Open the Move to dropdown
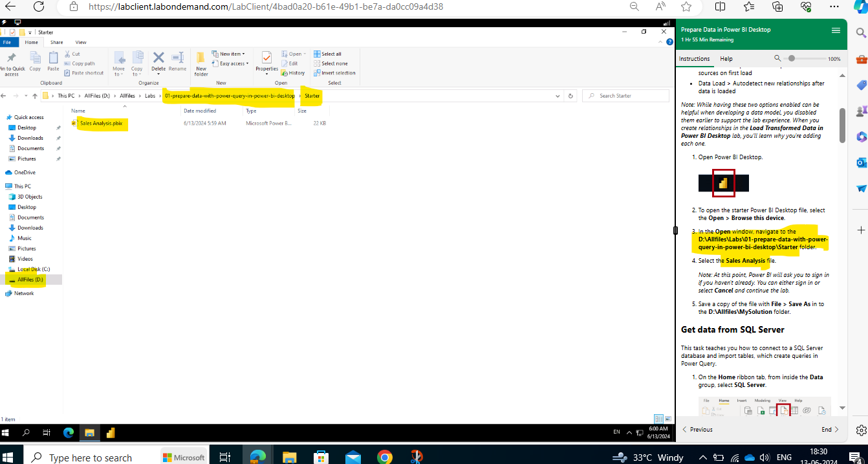The width and height of the screenshot is (868, 464). coord(118,63)
